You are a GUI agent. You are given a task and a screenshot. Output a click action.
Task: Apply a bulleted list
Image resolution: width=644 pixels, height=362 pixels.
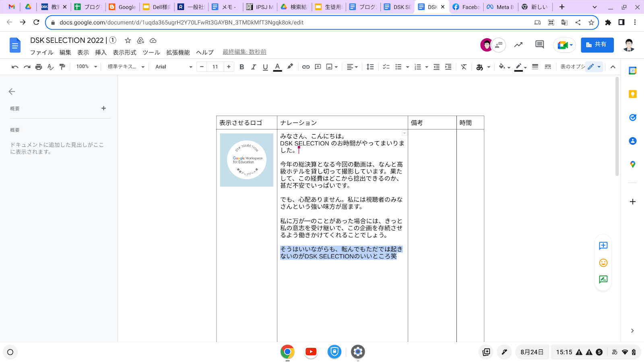[x=398, y=67]
